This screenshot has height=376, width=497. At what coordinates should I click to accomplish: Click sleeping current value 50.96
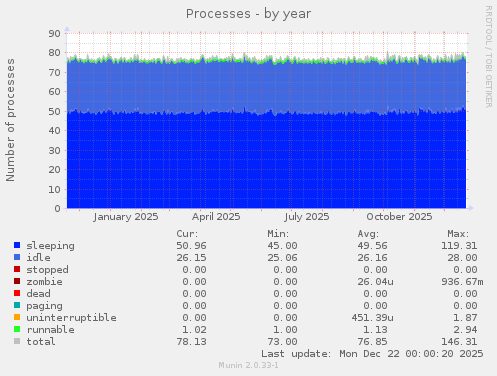(x=192, y=246)
